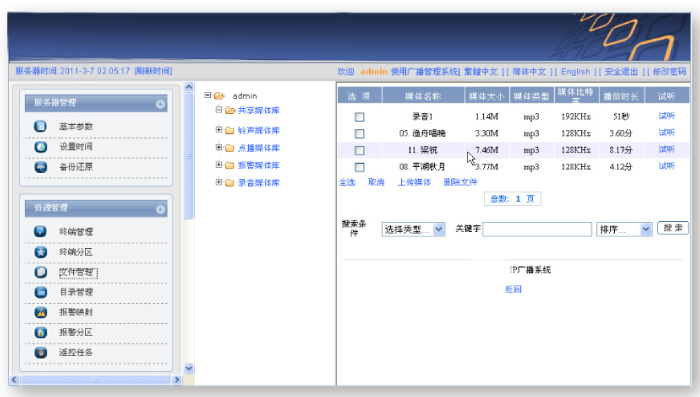The image size is (700, 397).
Task: Click the 上传媒体 upload link
Action: pos(414,182)
